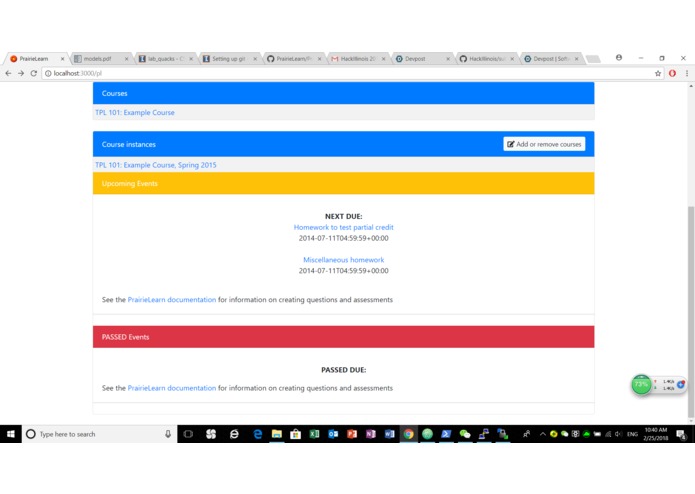The height and width of the screenshot is (494, 695).
Task: Launch Outlook from the taskbar
Action: tap(333, 434)
